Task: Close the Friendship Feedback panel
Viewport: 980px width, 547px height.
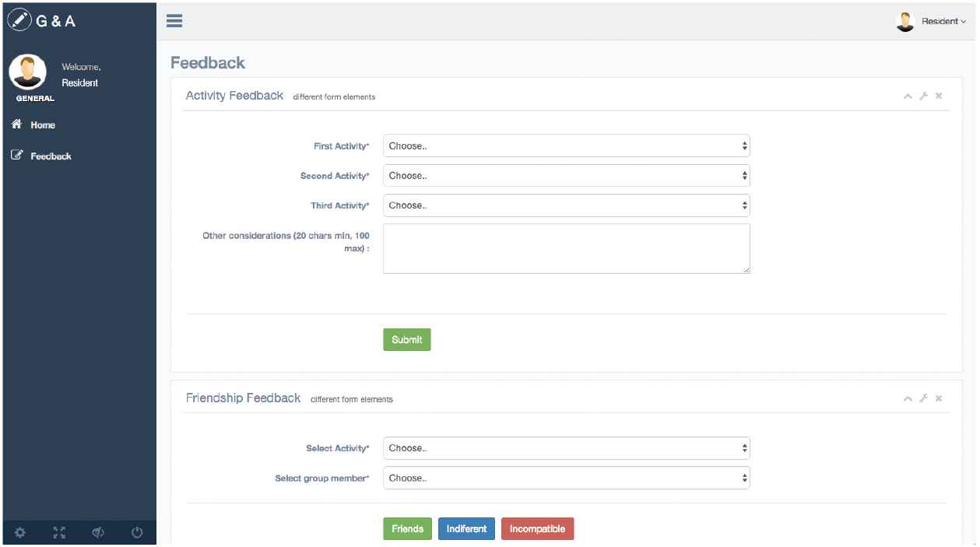Action: [x=939, y=398]
